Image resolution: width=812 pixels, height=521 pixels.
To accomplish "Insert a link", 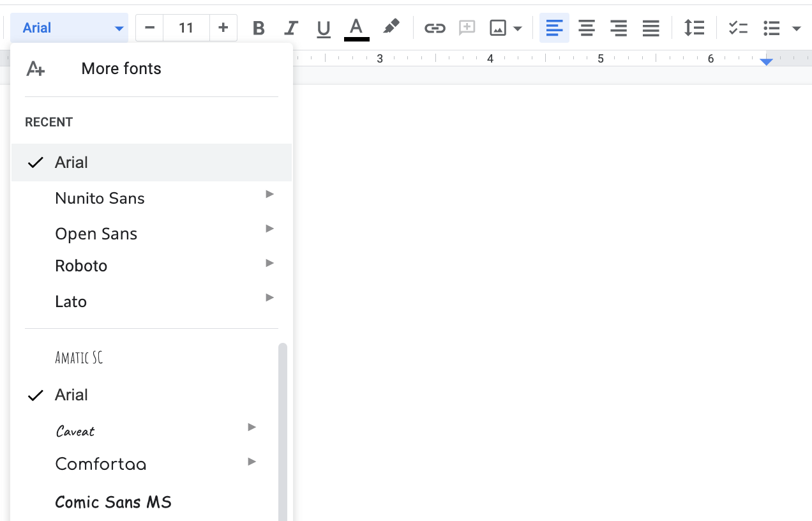I will click(x=435, y=28).
